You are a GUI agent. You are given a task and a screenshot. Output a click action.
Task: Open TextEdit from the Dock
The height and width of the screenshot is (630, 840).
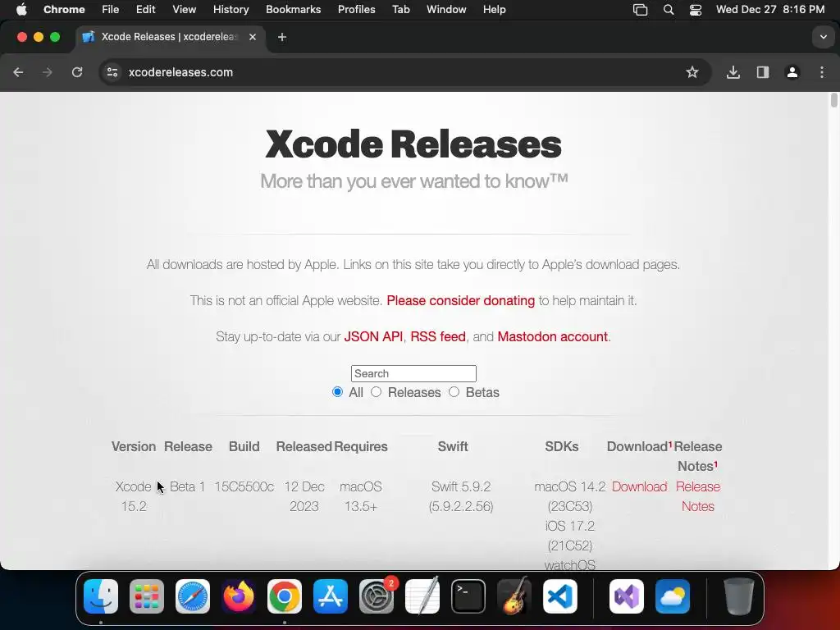coord(422,596)
